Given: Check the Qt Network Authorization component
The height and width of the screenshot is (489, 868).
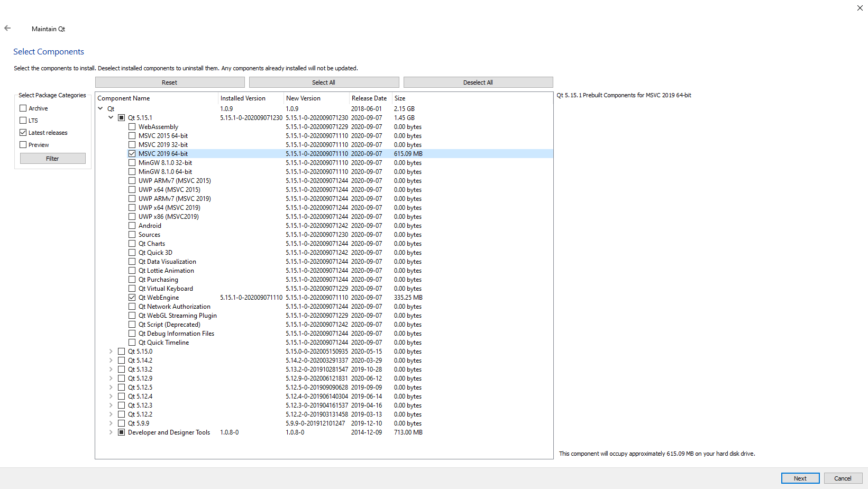Looking at the screenshot, I should point(132,306).
